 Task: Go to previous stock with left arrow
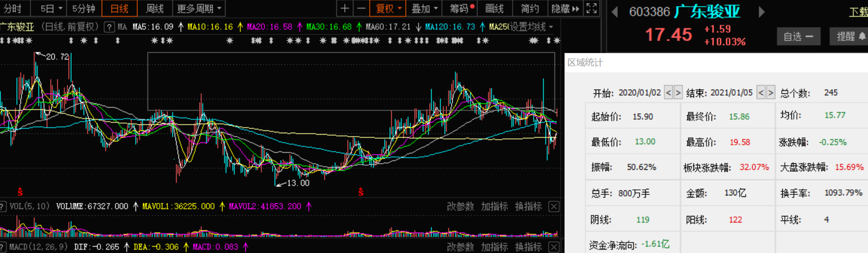(615, 12)
